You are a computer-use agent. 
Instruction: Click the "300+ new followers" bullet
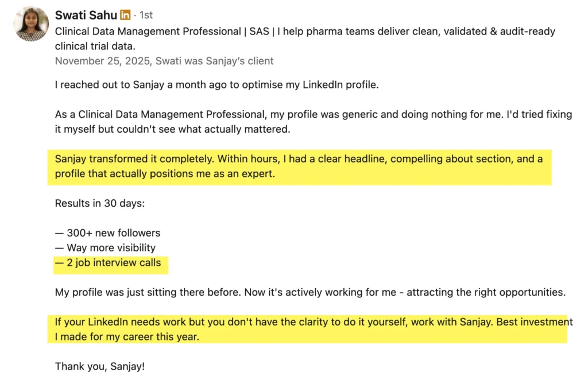pyautogui.click(x=108, y=233)
